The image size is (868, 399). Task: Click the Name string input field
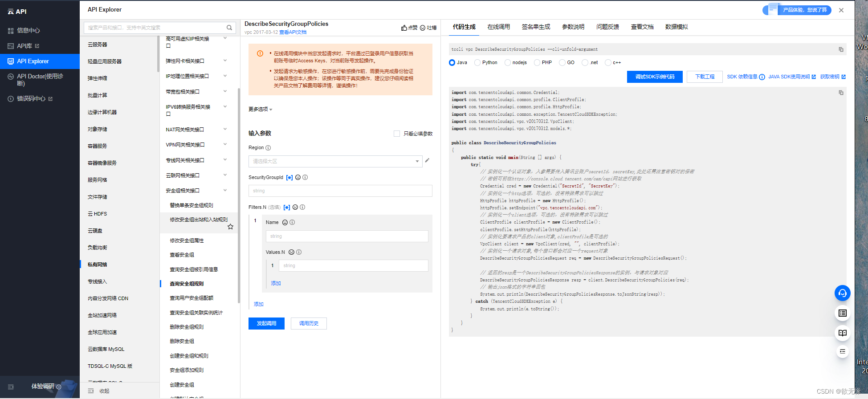[x=347, y=236]
